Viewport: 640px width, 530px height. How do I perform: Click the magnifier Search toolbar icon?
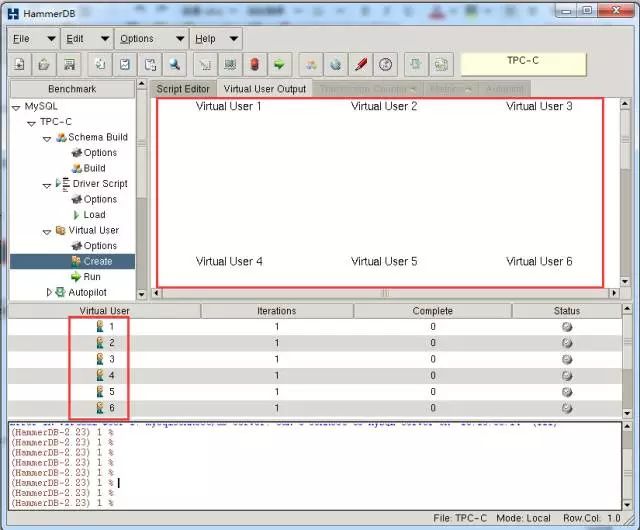click(x=175, y=65)
